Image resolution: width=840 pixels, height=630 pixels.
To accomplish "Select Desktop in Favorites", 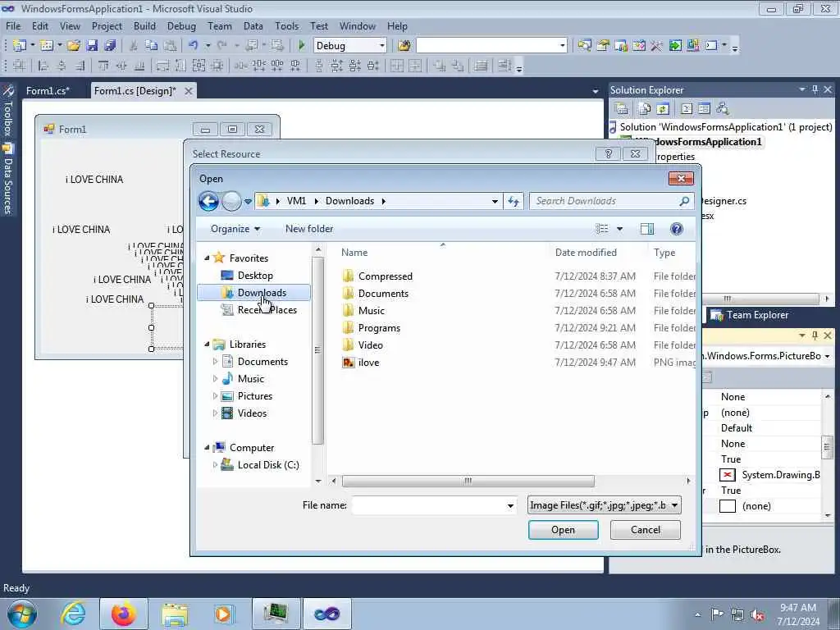I will click(255, 276).
